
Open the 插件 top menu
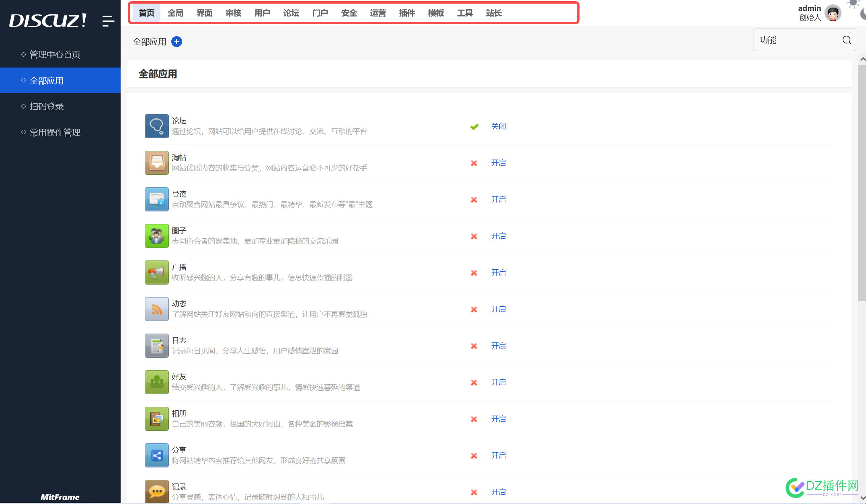click(x=407, y=13)
